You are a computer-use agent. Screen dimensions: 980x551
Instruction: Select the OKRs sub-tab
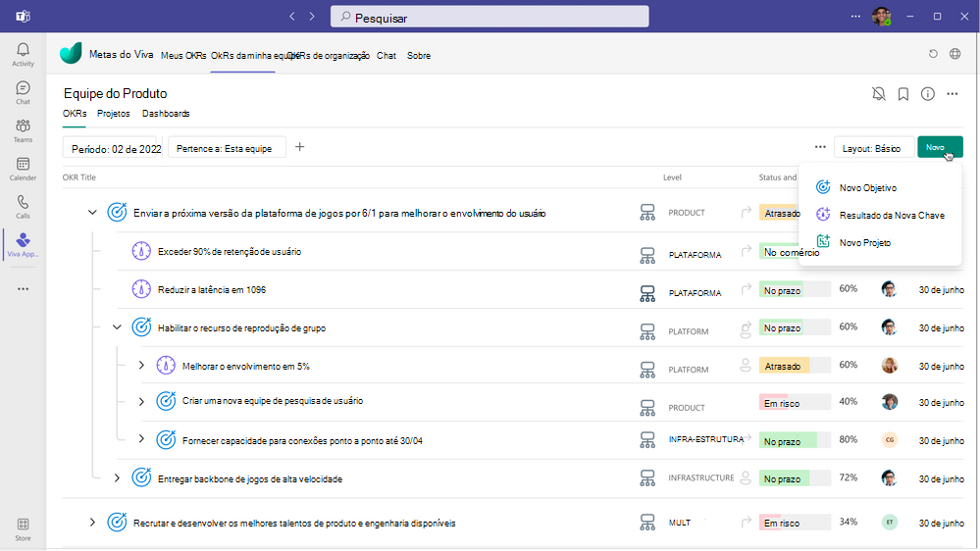75,114
